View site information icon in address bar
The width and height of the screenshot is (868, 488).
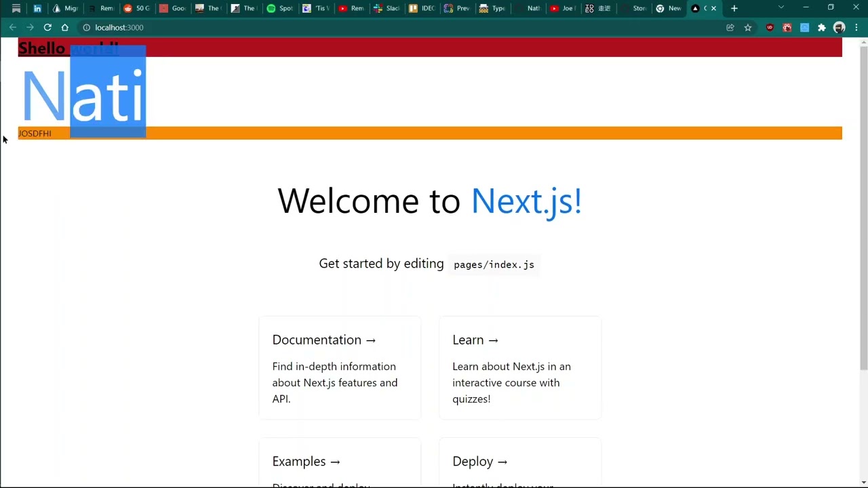click(86, 28)
